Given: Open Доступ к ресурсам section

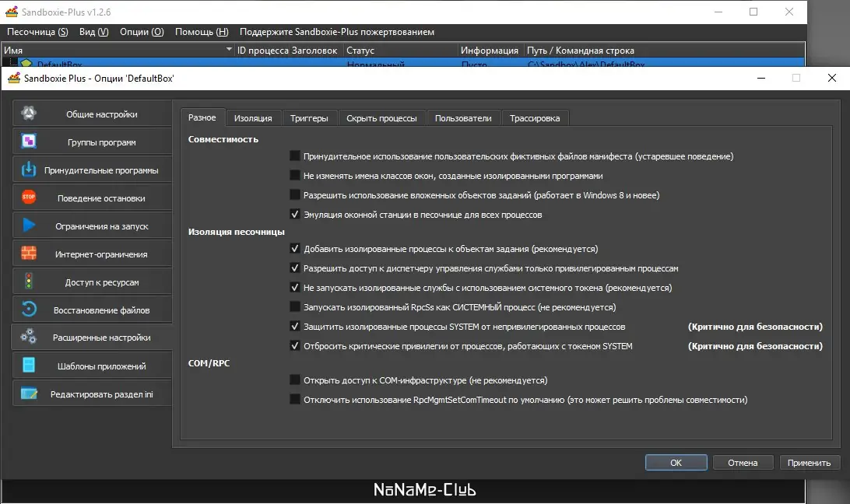Looking at the screenshot, I should [92, 282].
